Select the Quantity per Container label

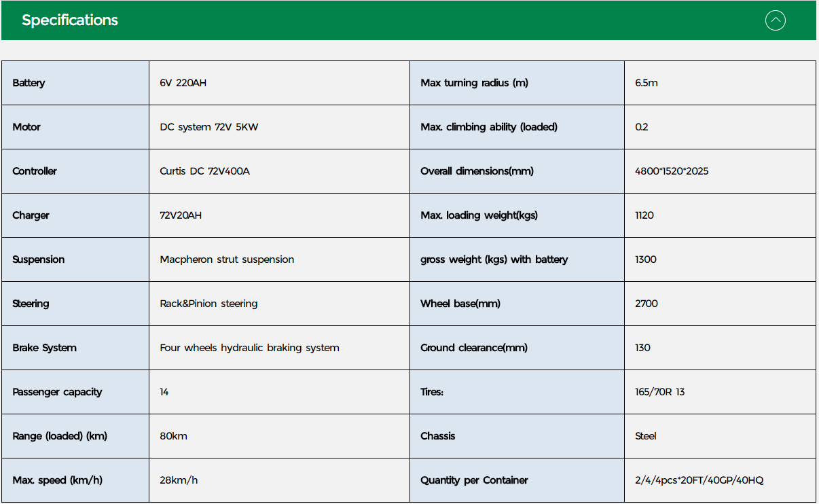[x=474, y=480]
